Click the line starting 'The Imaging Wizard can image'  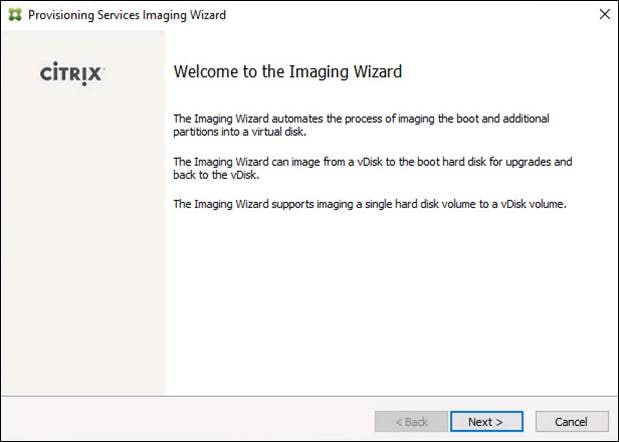(372, 161)
